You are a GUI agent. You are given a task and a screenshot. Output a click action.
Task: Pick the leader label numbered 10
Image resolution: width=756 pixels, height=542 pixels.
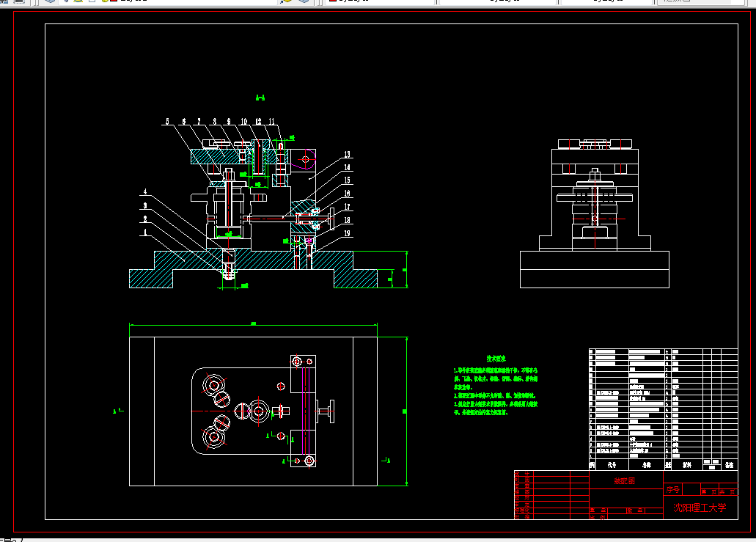244,122
